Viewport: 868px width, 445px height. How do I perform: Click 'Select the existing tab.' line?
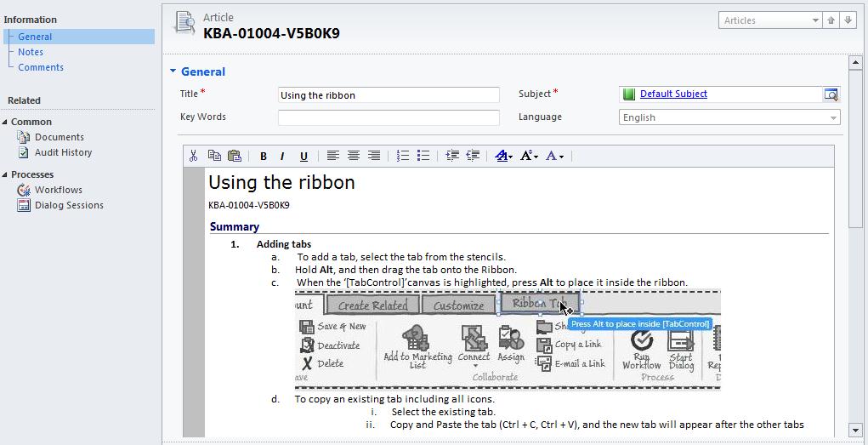444,413
